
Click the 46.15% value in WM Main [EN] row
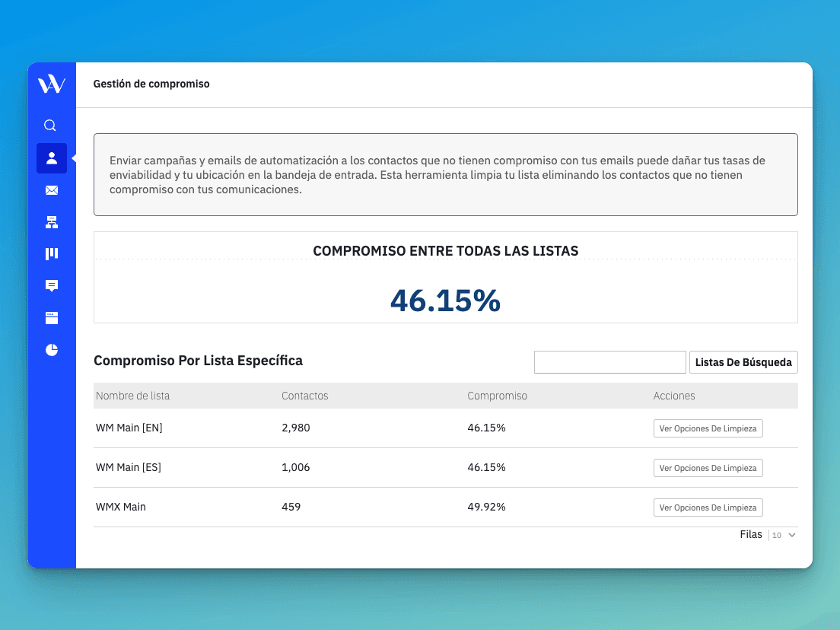point(486,428)
